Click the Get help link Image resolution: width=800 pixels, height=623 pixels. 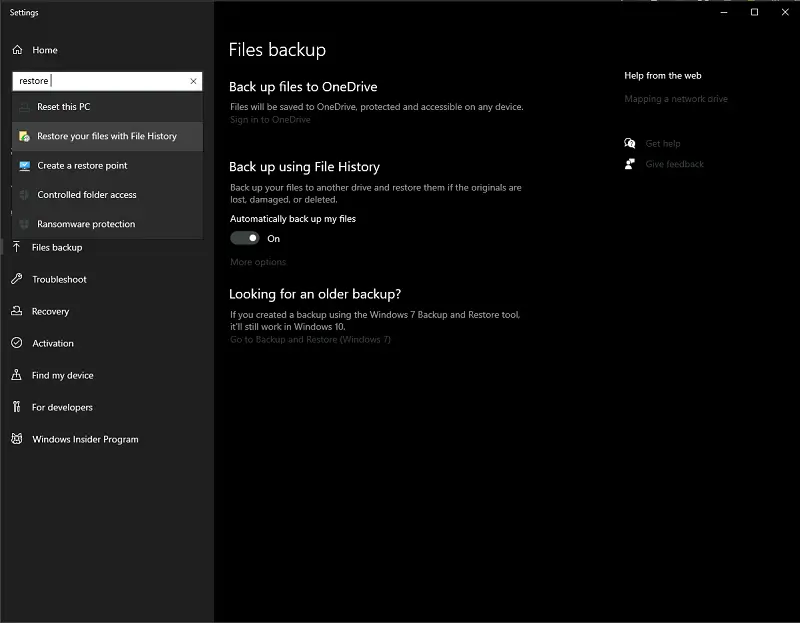coord(662,144)
